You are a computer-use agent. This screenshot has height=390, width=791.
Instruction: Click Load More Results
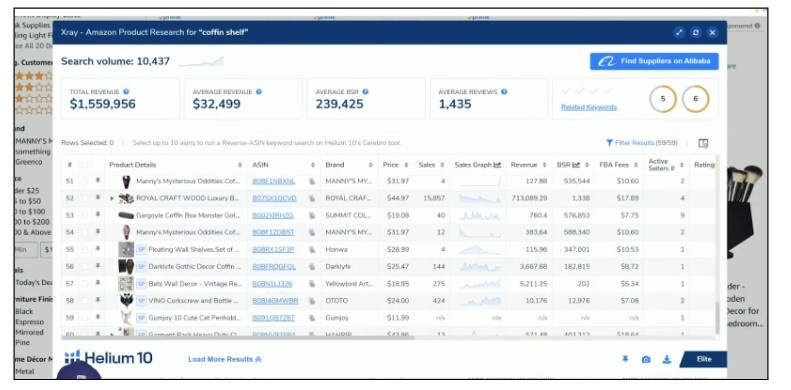click(224, 359)
